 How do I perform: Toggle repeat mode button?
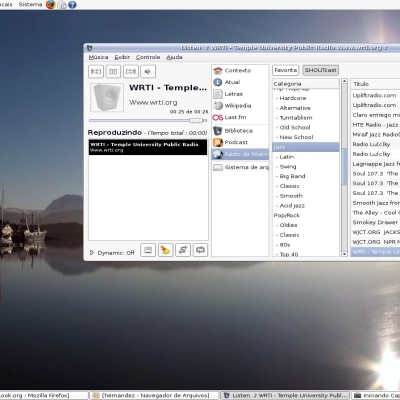[200, 250]
